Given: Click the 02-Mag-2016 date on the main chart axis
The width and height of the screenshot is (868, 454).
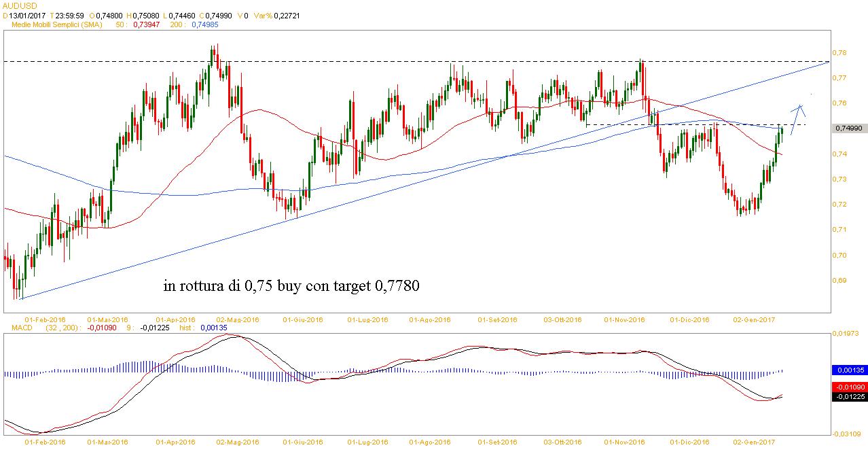Looking at the screenshot, I should (238, 319).
